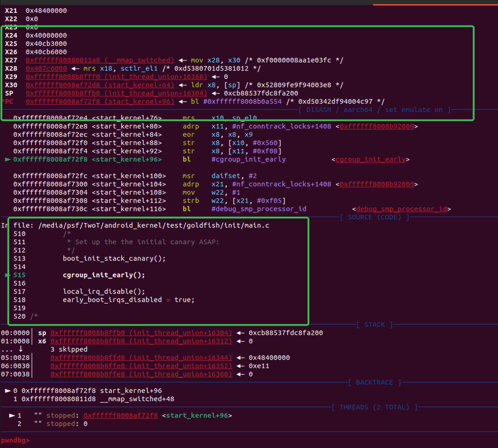This screenshot has width=498, height=448.
Task: Click the THREADS (2 TOTAL) section header
Action: click(x=375, y=407)
